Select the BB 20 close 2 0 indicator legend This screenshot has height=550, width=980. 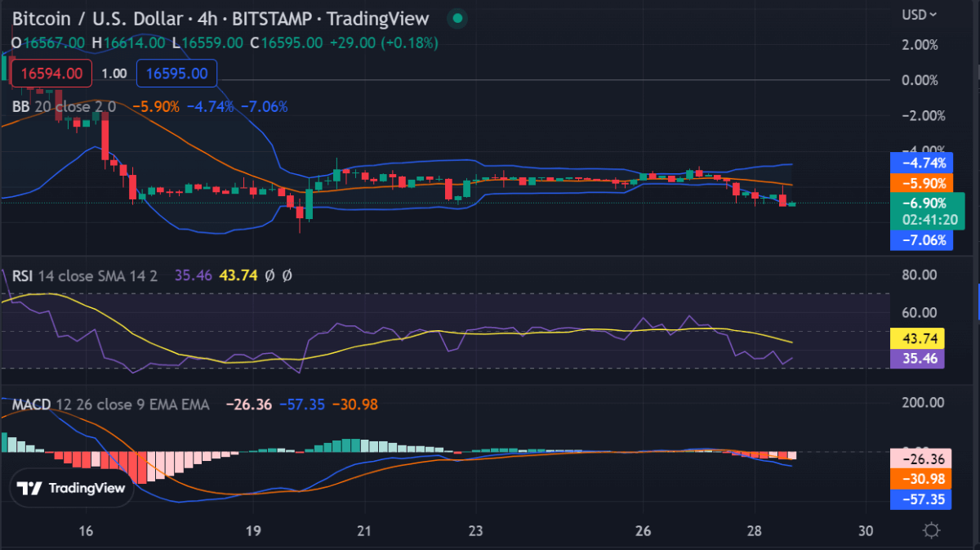(x=64, y=106)
